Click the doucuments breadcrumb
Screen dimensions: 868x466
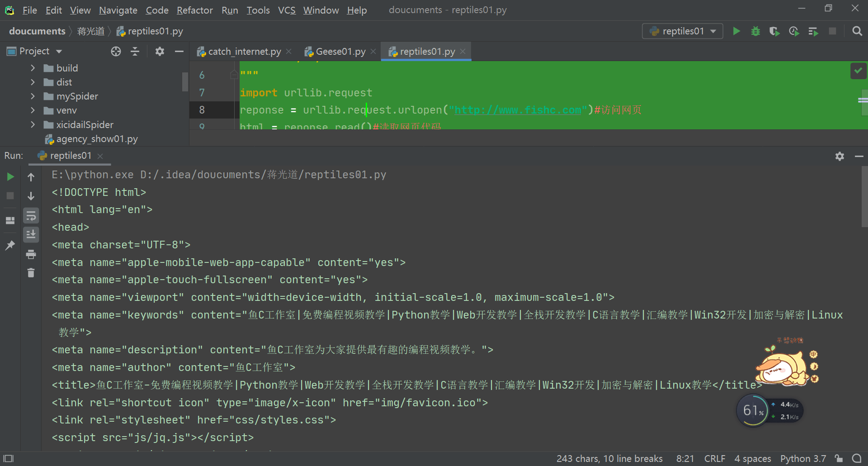click(x=37, y=31)
